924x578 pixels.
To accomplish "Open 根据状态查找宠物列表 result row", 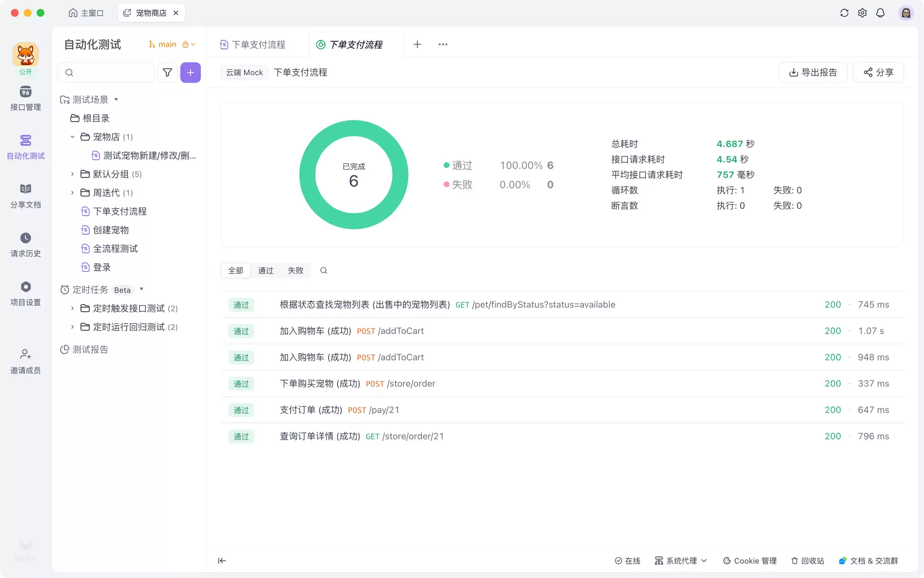I will [x=562, y=305].
